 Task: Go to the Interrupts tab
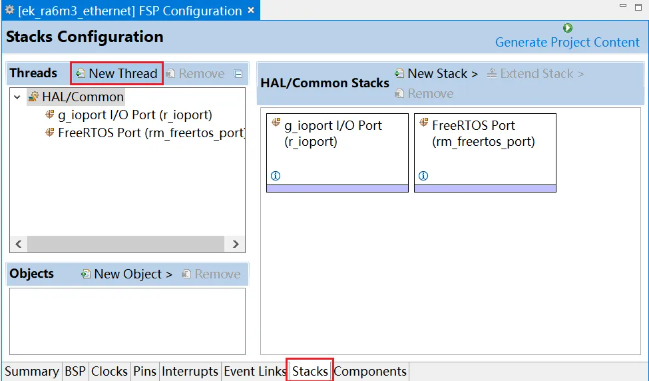190,371
